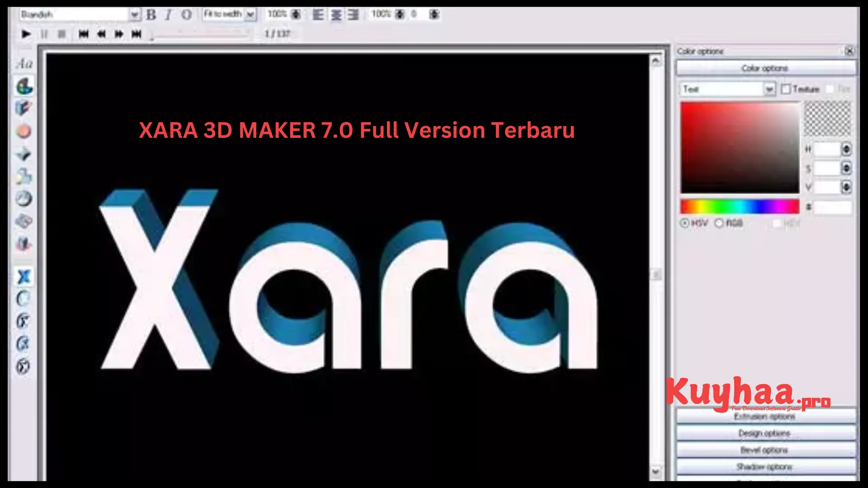The image size is (868, 488).
Task: Adjust the H value spinner
Action: point(846,149)
